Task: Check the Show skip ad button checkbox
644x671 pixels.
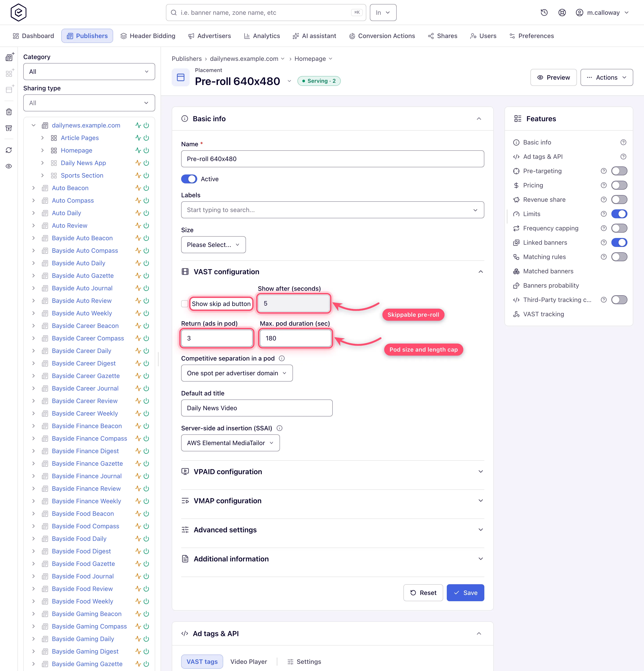Action: (185, 304)
